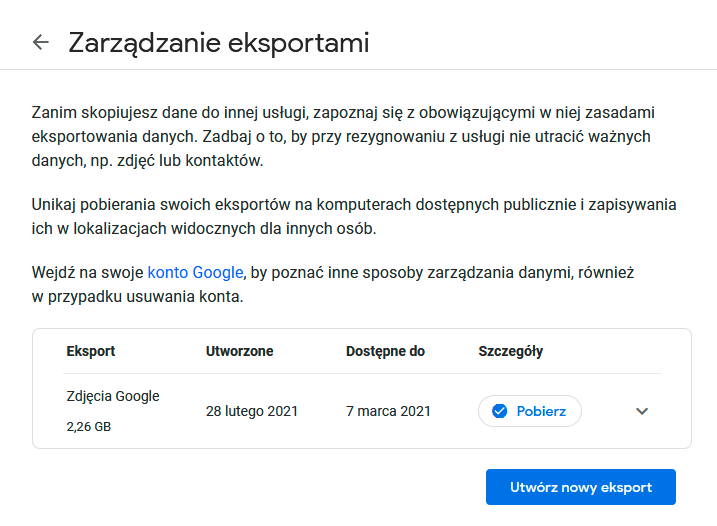This screenshot has width=717, height=526.
Task: Select the Utworzone column header
Action: coord(240,351)
